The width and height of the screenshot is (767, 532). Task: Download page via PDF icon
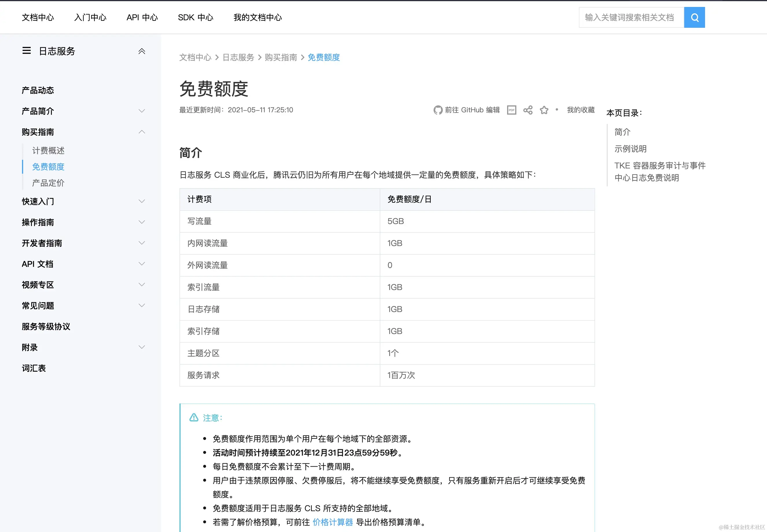tap(511, 110)
